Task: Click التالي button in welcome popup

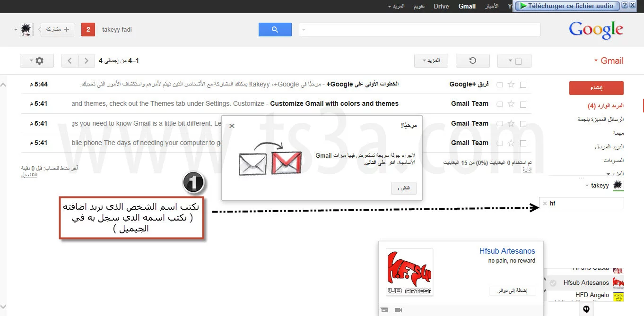Action: (404, 188)
